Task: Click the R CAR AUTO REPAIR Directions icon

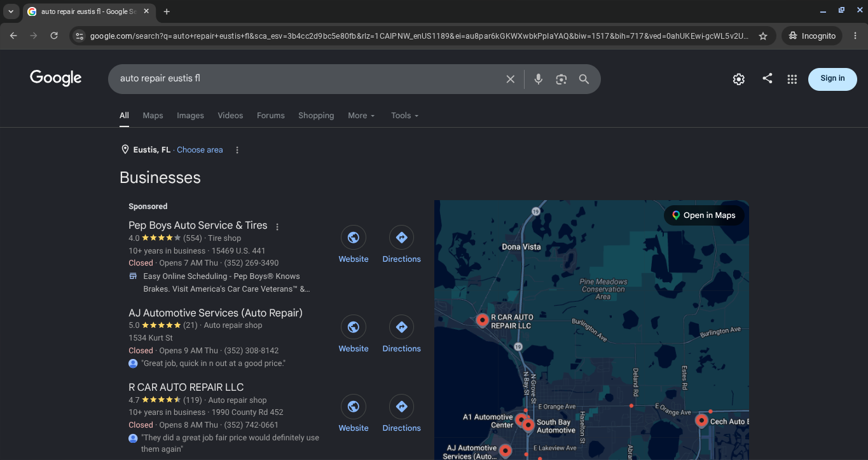Action: point(401,407)
